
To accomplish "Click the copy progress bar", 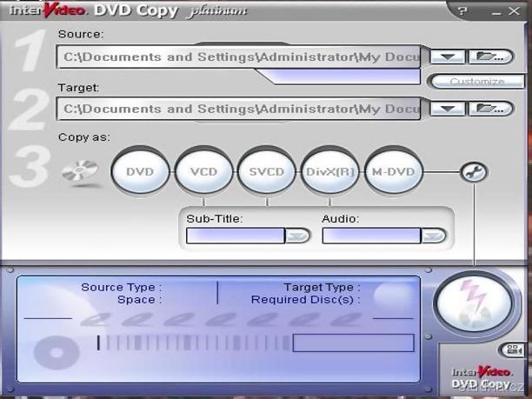I will [x=353, y=342].
